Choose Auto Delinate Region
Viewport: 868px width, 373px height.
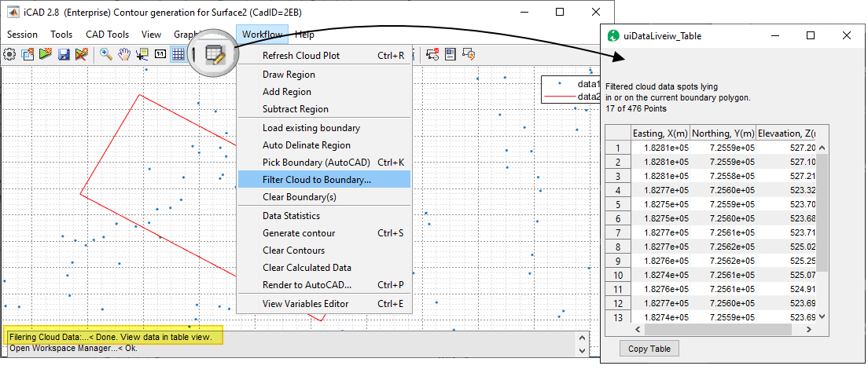coord(325,145)
